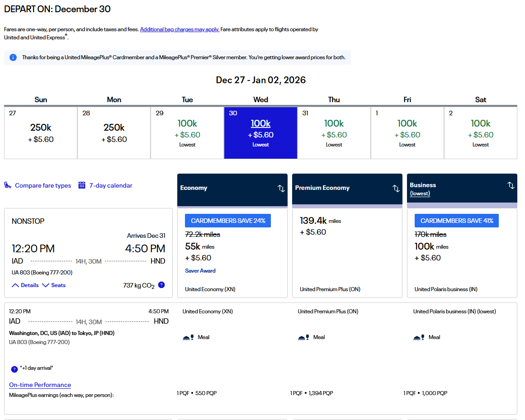Click the Arrives Dec 31 note
This screenshot has height=420, width=525.
pyautogui.click(x=146, y=236)
